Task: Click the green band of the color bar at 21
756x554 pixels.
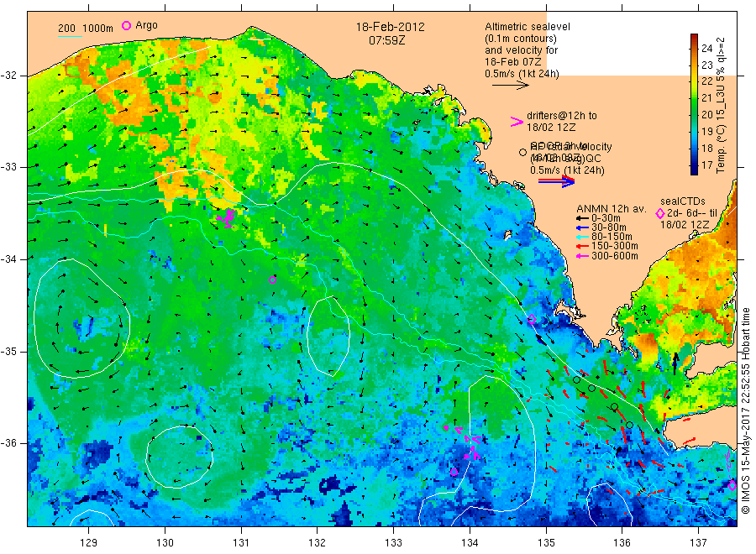Action: 695,98
